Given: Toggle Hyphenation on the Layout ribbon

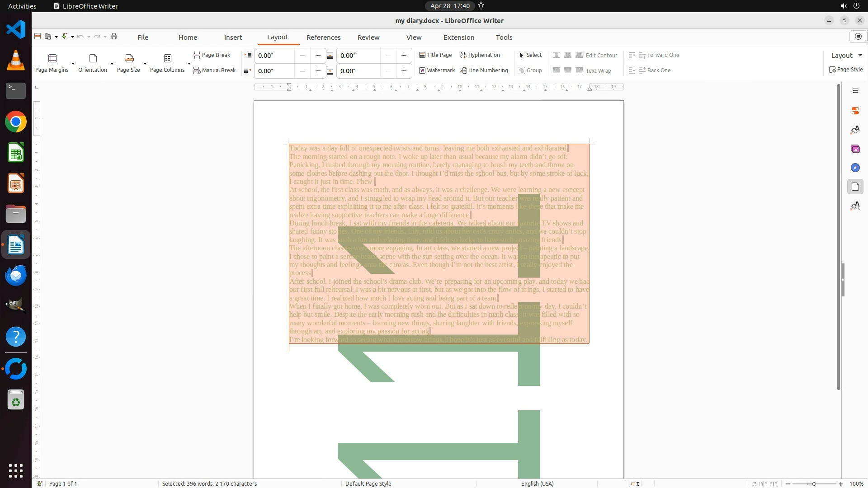Looking at the screenshot, I should pos(480,55).
